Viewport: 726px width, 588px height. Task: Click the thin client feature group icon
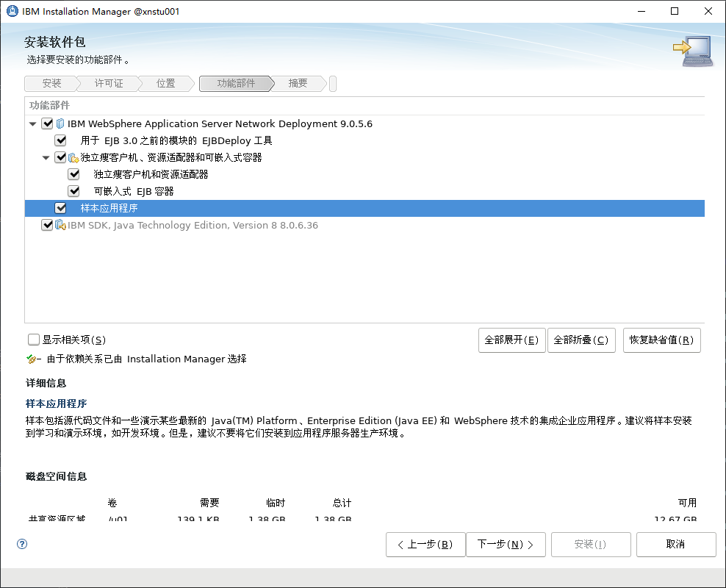coord(73,158)
